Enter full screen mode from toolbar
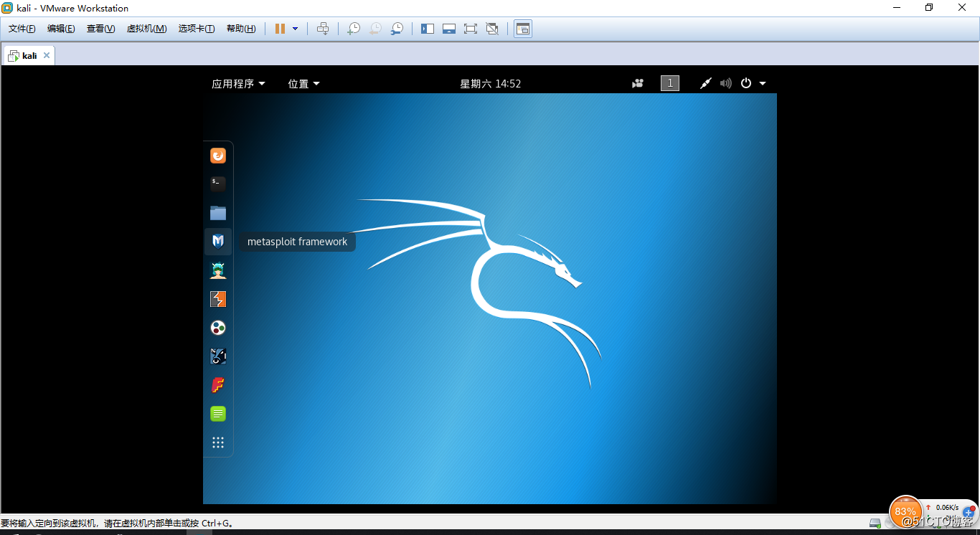 click(471, 29)
